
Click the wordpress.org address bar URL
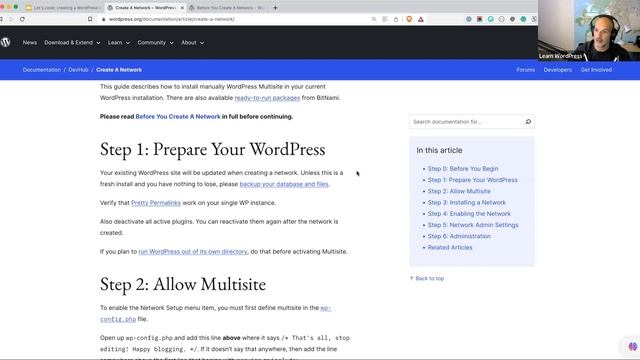(171, 19)
